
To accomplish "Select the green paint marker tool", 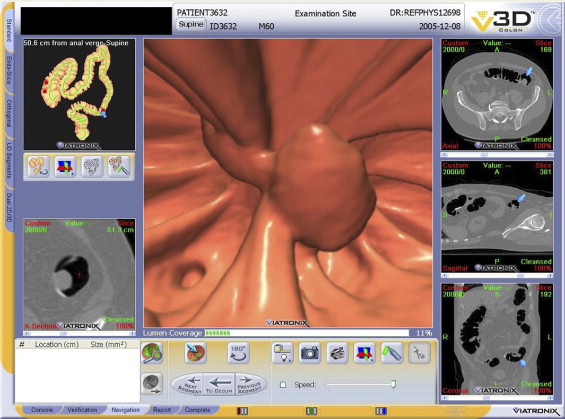I will [x=392, y=353].
